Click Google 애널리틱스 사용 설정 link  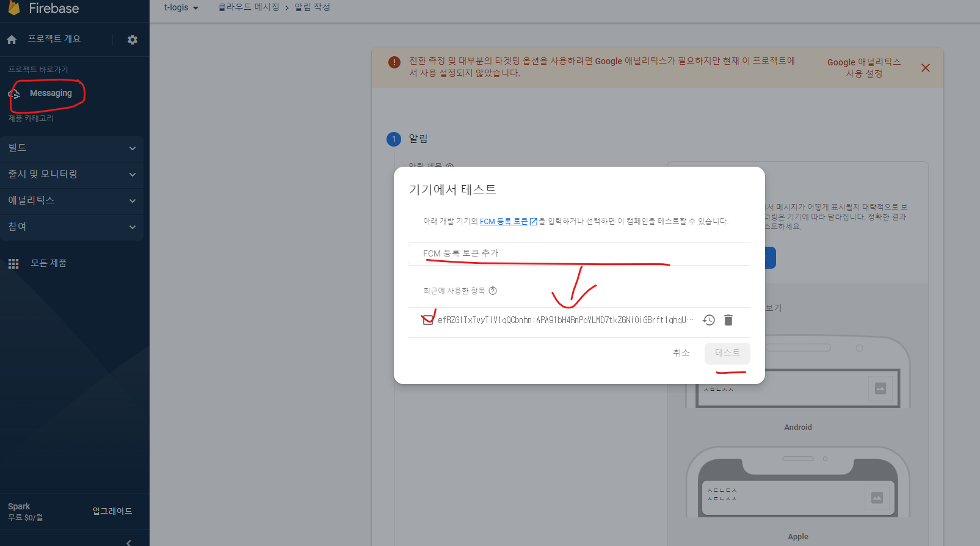point(864,68)
